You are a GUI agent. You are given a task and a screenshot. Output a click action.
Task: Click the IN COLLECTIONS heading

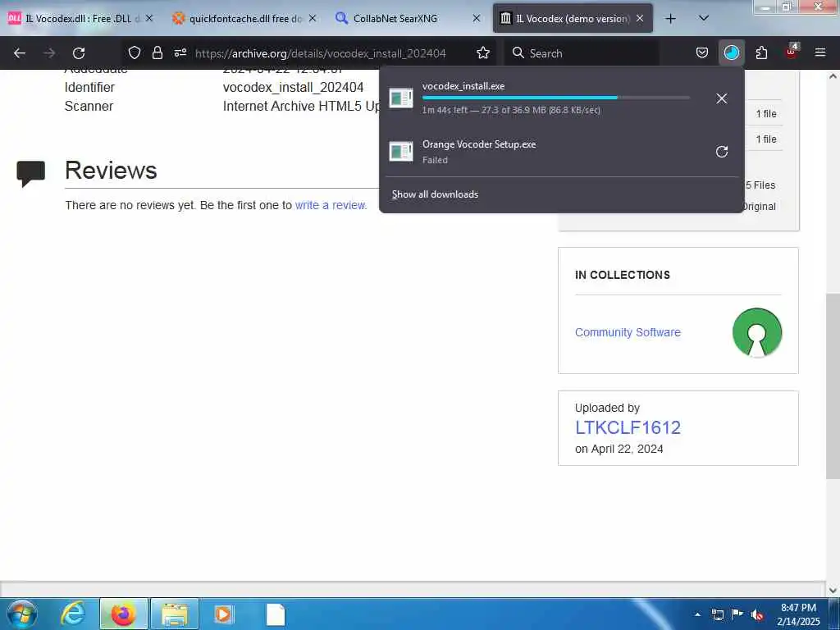[x=623, y=275]
